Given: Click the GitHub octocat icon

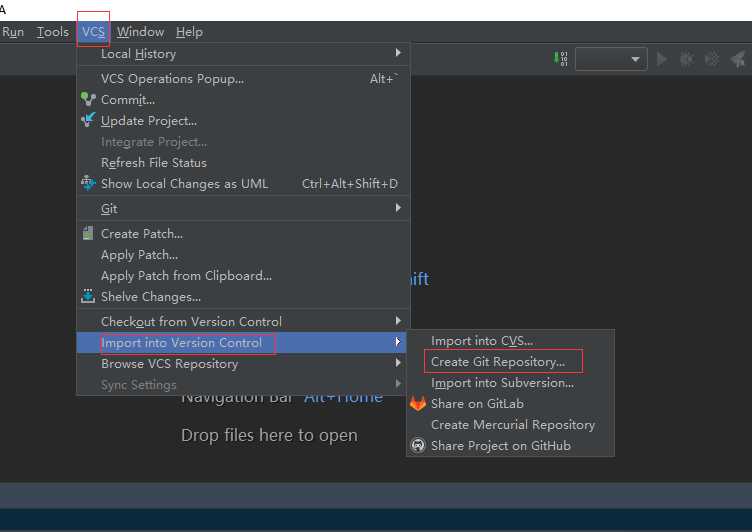Looking at the screenshot, I should pyautogui.click(x=418, y=446).
